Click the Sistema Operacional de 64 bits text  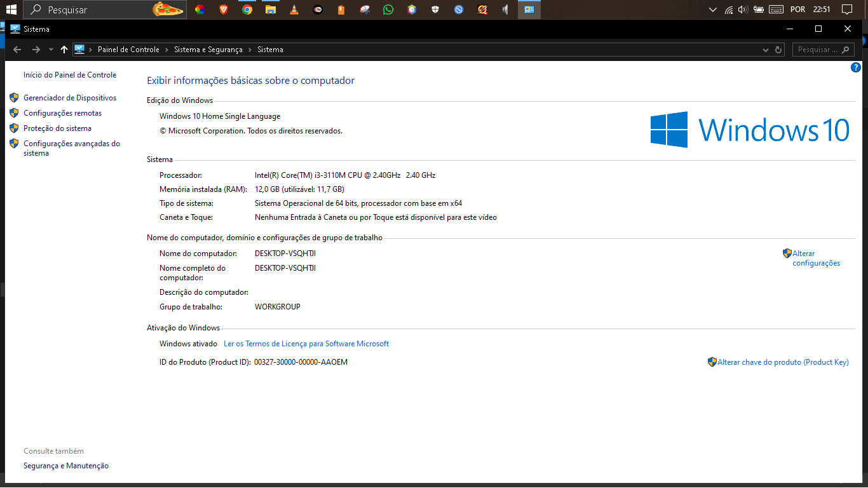pos(358,203)
